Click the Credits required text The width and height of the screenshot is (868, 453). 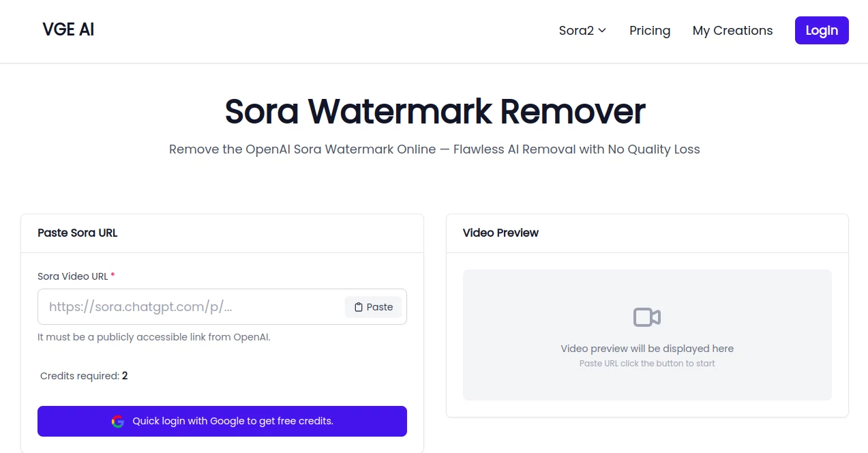83,375
